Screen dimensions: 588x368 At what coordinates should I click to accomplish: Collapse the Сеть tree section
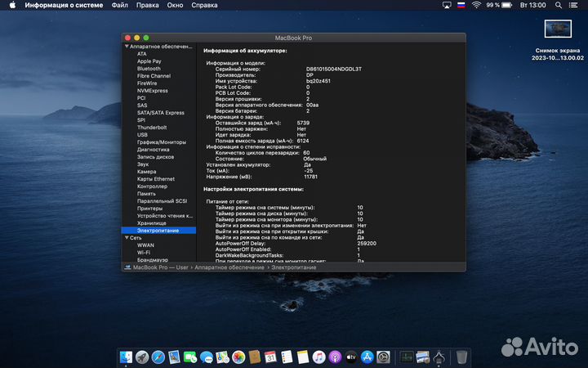click(127, 238)
